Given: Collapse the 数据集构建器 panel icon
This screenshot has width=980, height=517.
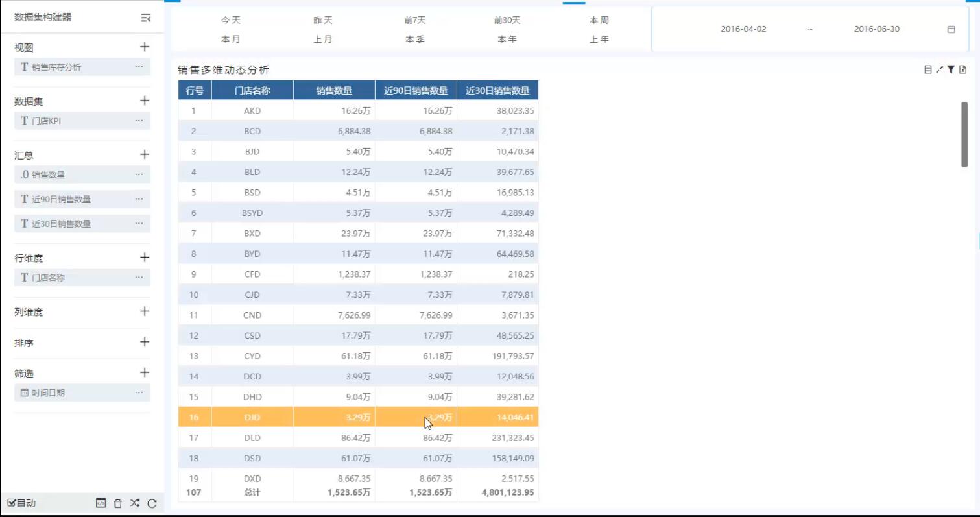Looking at the screenshot, I should click(x=146, y=18).
